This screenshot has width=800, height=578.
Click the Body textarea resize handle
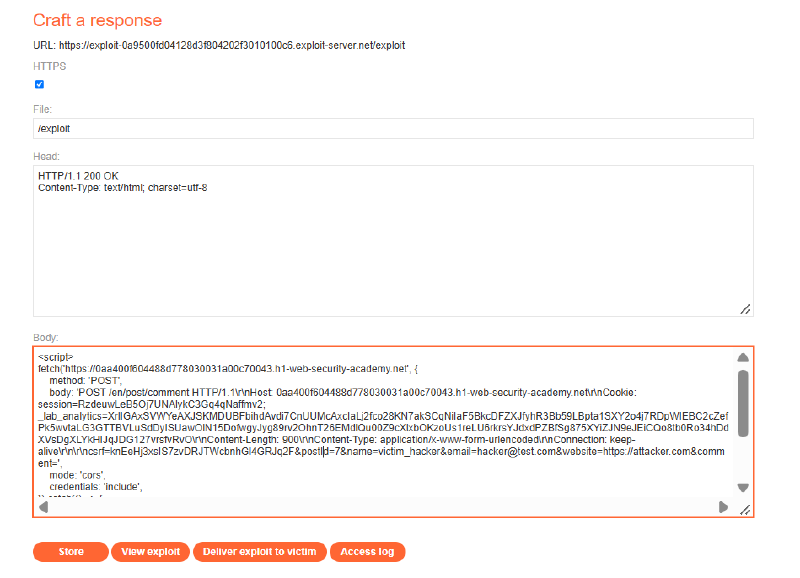(745, 510)
